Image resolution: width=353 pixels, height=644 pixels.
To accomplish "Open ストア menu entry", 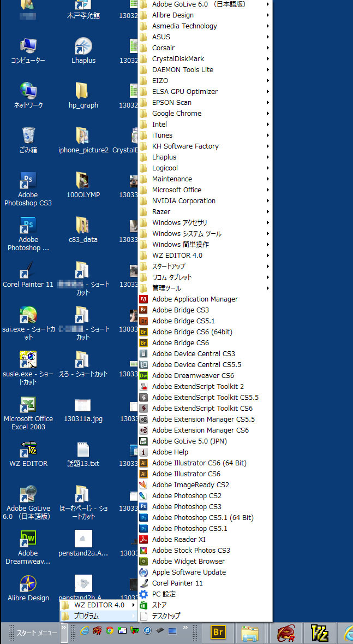I will point(205,605).
